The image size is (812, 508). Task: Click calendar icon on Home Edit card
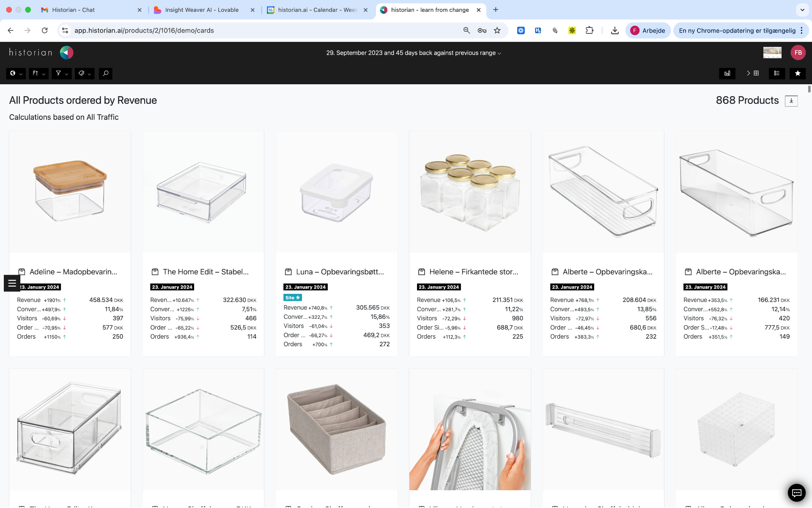[155, 272]
